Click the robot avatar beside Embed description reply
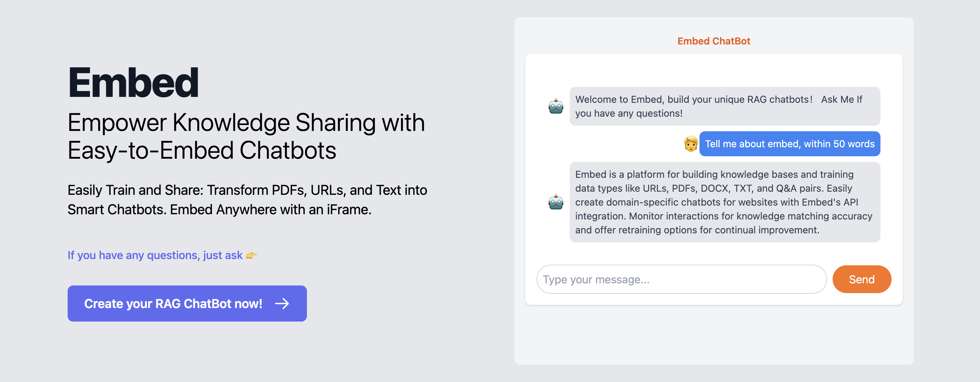This screenshot has width=980, height=382. pyautogui.click(x=556, y=202)
